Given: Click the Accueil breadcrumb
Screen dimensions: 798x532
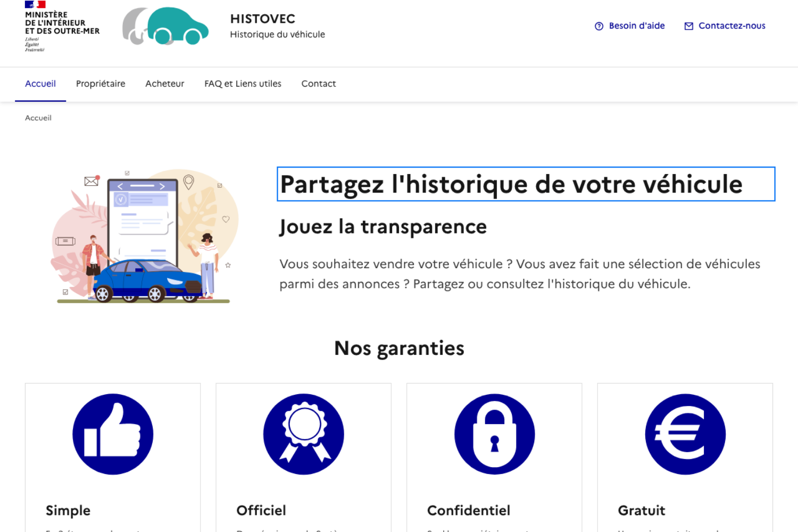Looking at the screenshot, I should [38, 118].
